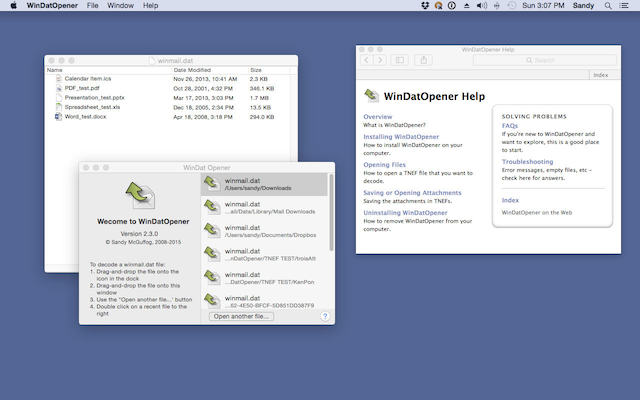Click the Word_test.docx file icon
The image size is (640, 400).
[x=58, y=116]
